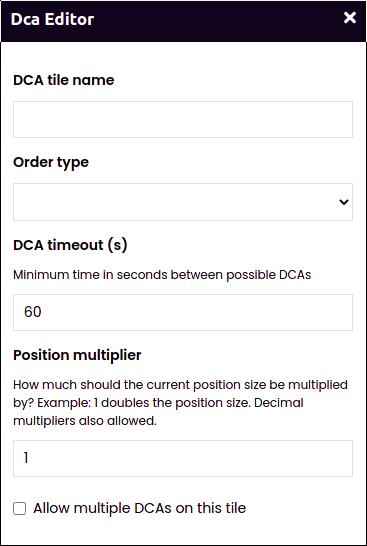
Task: Click the 'DCA tile name' label
Action: point(64,80)
